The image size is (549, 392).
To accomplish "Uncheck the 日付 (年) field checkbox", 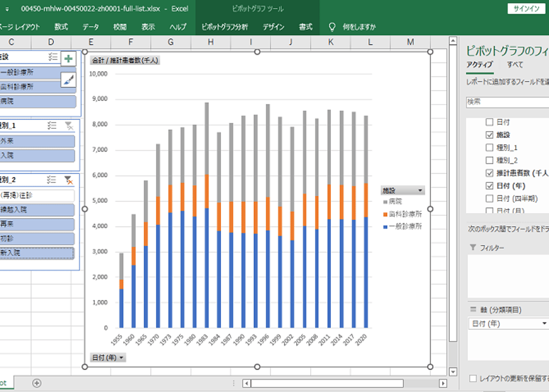I will click(x=490, y=185).
